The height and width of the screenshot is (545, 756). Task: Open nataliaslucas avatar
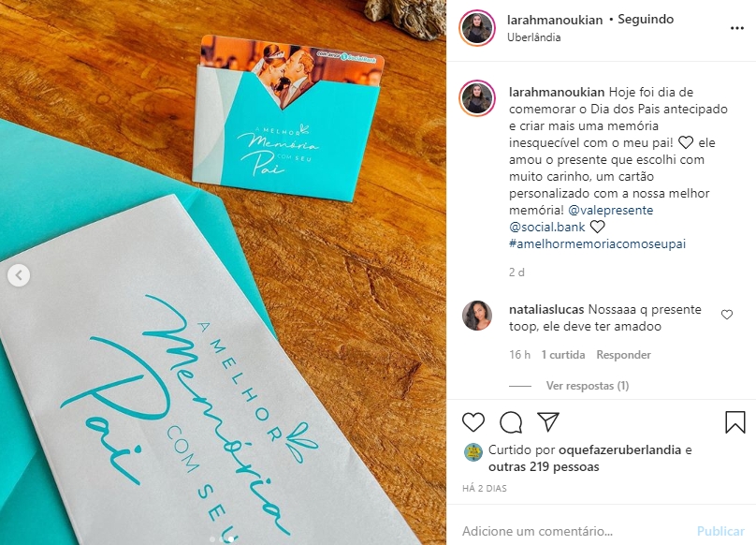477,316
